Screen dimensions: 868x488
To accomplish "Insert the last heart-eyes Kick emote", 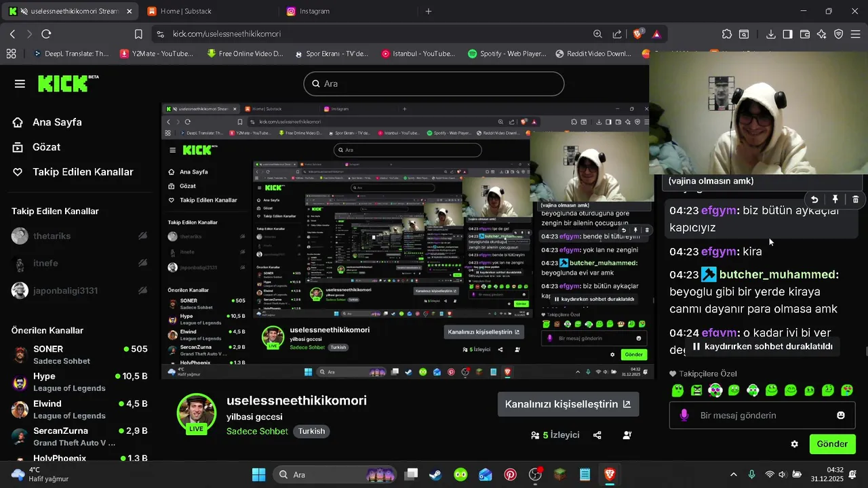I will click(847, 390).
